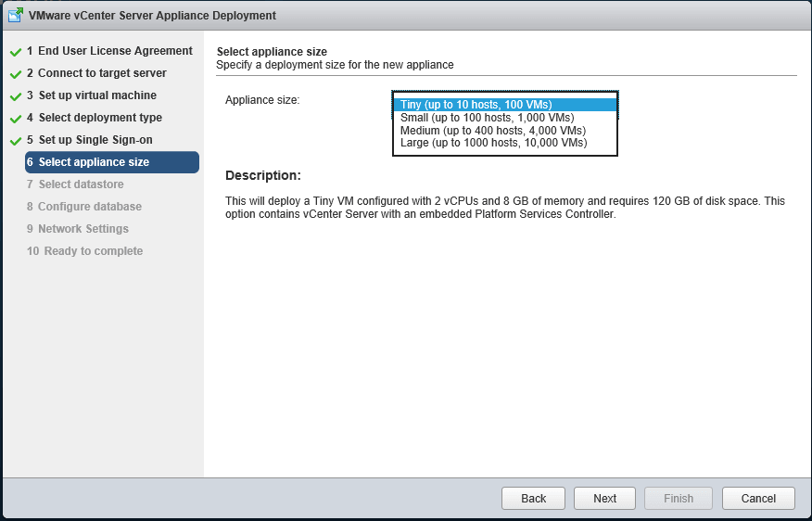Select Large (up to 1000 hosts, 10,000 VMs)
This screenshot has width=812, height=521.
pos(505,143)
